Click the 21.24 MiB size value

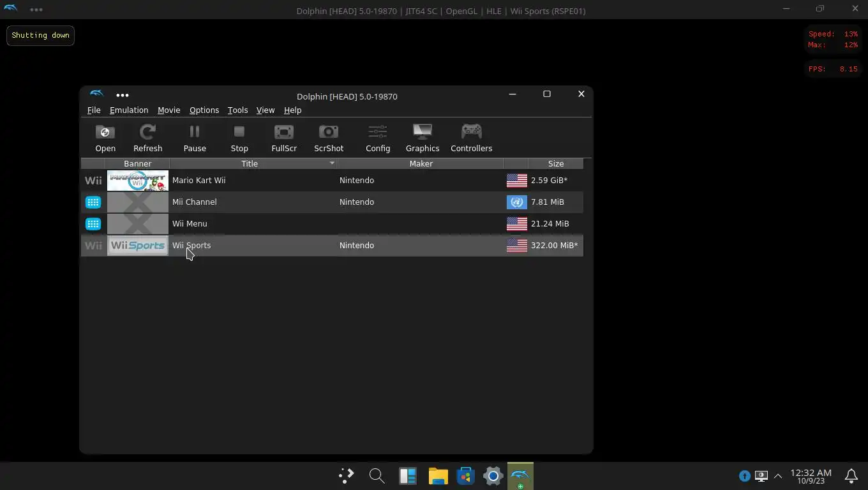[x=550, y=224]
